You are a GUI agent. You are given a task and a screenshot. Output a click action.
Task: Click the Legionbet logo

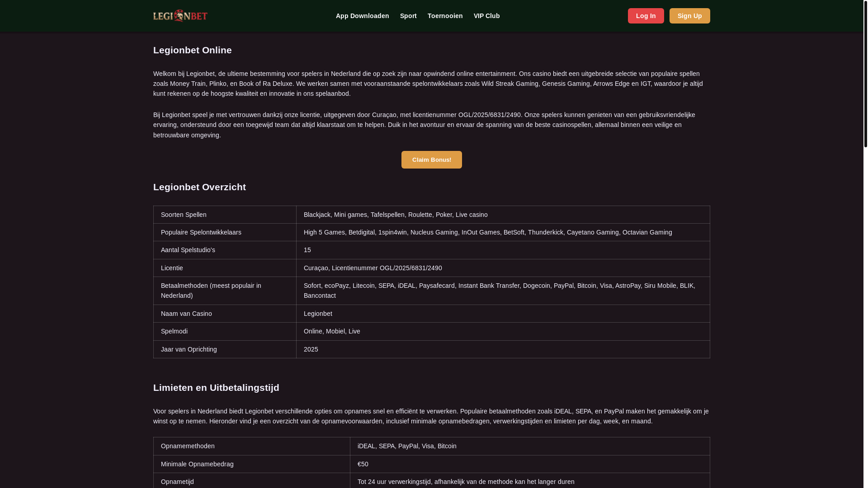180,16
